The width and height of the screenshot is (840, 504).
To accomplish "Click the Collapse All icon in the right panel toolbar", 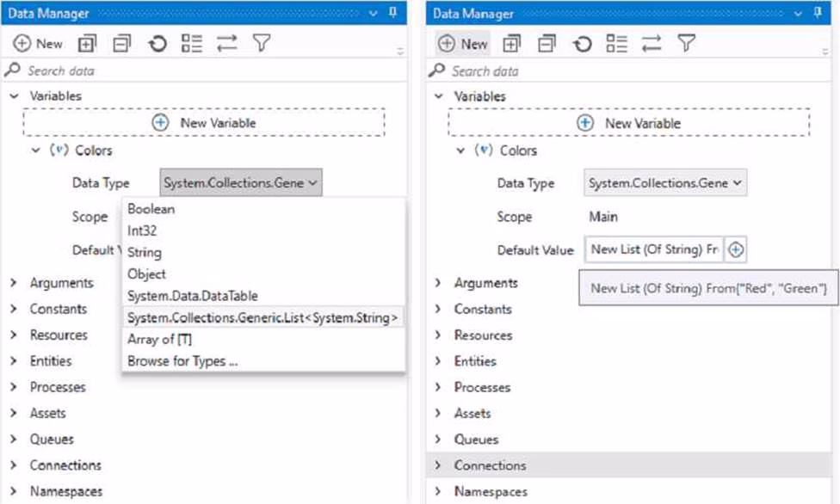I will [547, 44].
